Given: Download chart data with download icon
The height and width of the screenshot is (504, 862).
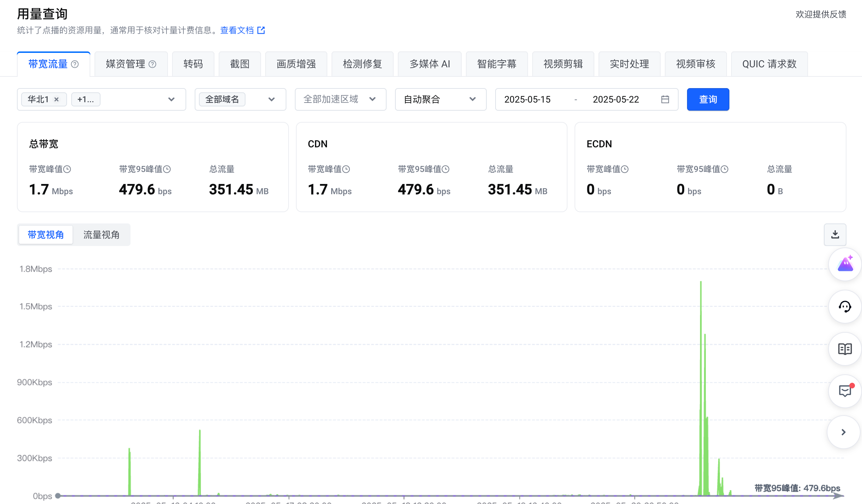Looking at the screenshot, I should (x=835, y=235).
